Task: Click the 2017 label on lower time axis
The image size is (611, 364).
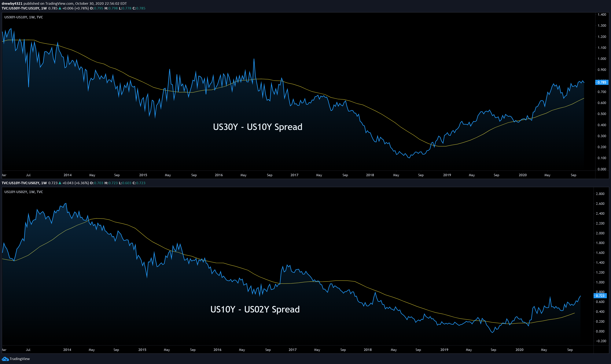Action: 293,350
